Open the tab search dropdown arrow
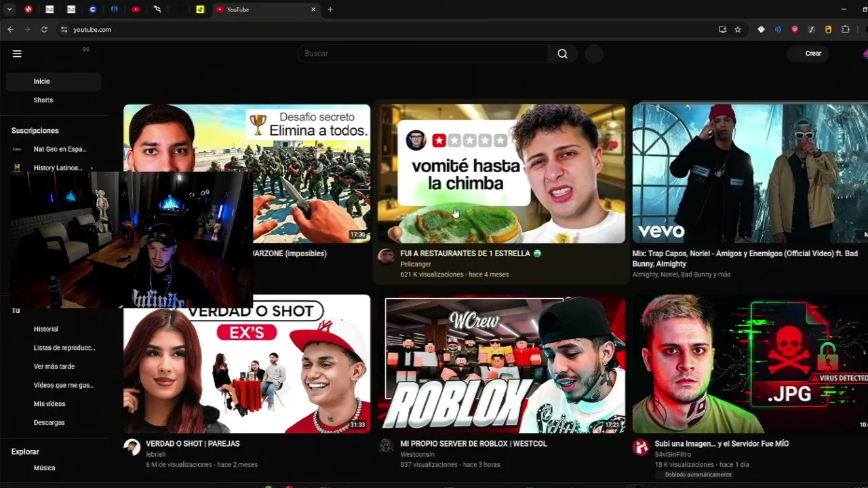The height and width of the screenshot is (488, 868). tap(9, 9)
